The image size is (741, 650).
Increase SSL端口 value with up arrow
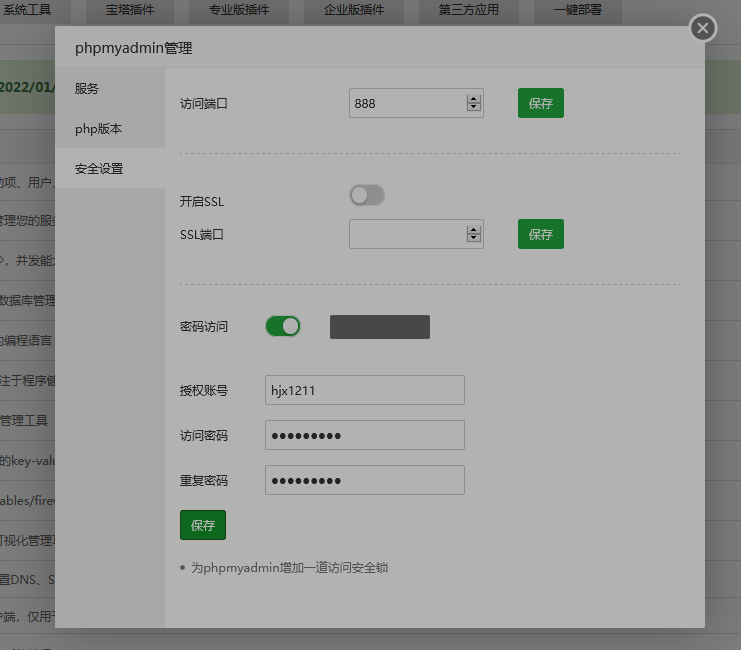click(474, 230)
